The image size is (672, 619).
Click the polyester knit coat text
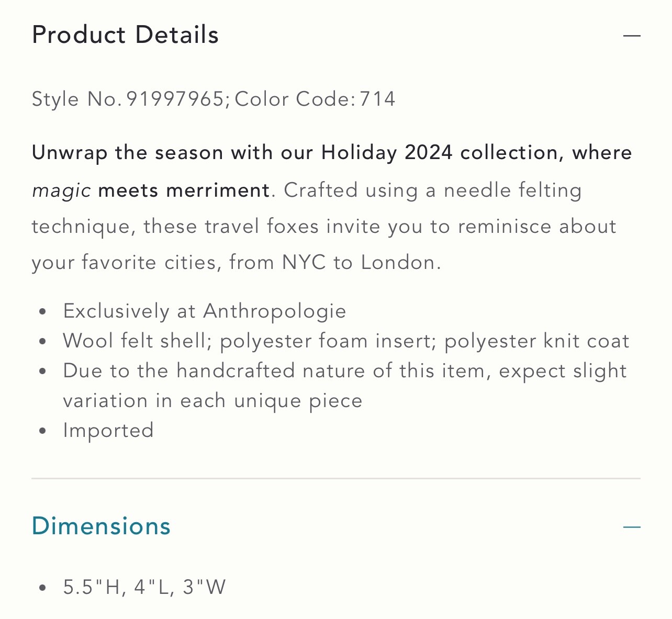(536, 341)
